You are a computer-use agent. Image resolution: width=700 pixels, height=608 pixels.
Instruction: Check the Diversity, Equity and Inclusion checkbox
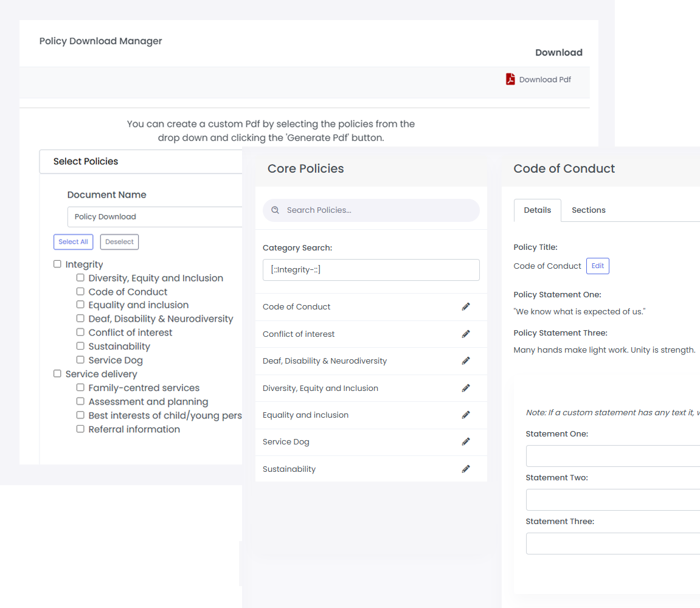coord(80,278)
